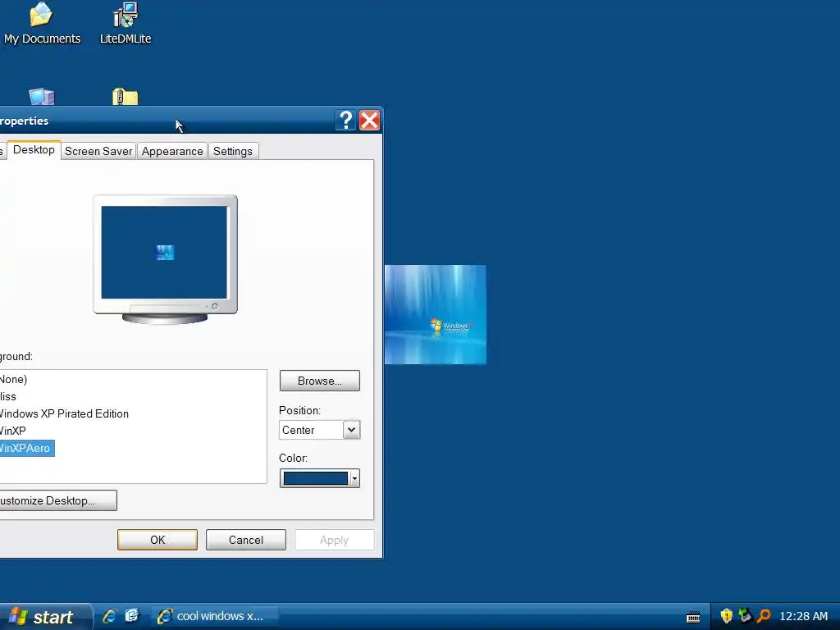This screenshot has height=630, width=840.
Task: Select the (None) background entry
Action: tap(13, 379)
